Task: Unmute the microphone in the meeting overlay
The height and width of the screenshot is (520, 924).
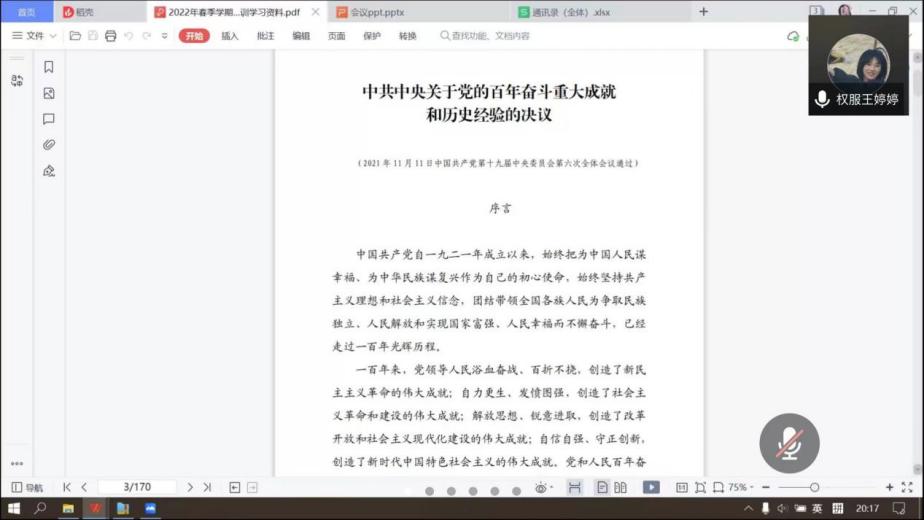Action: pyautogui.click(x=789, y=444)
